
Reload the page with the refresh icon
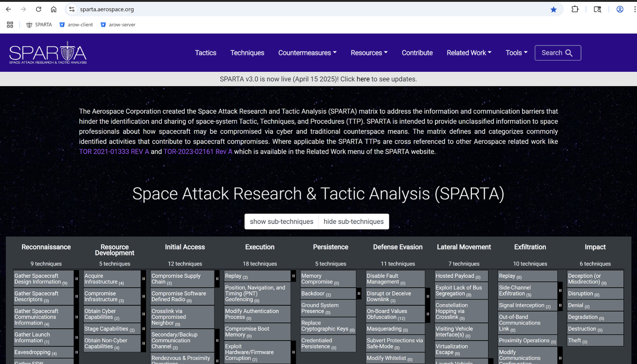[39, 9]
